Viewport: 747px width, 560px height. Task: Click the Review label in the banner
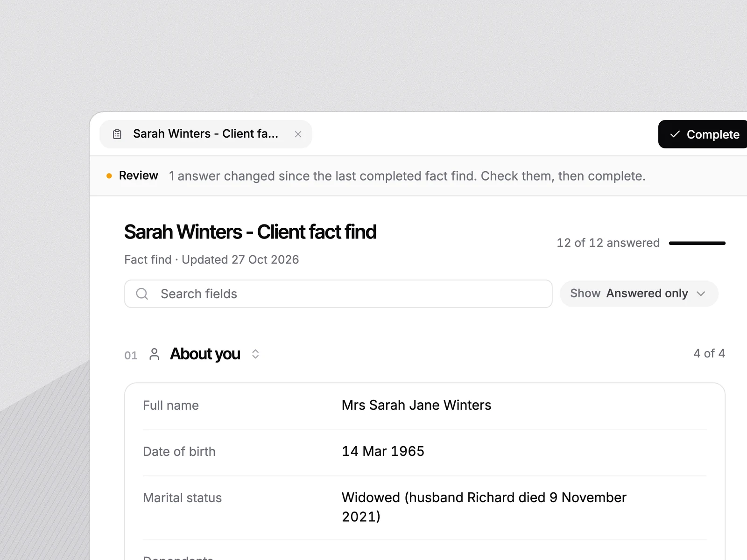[x=138, y=175]
